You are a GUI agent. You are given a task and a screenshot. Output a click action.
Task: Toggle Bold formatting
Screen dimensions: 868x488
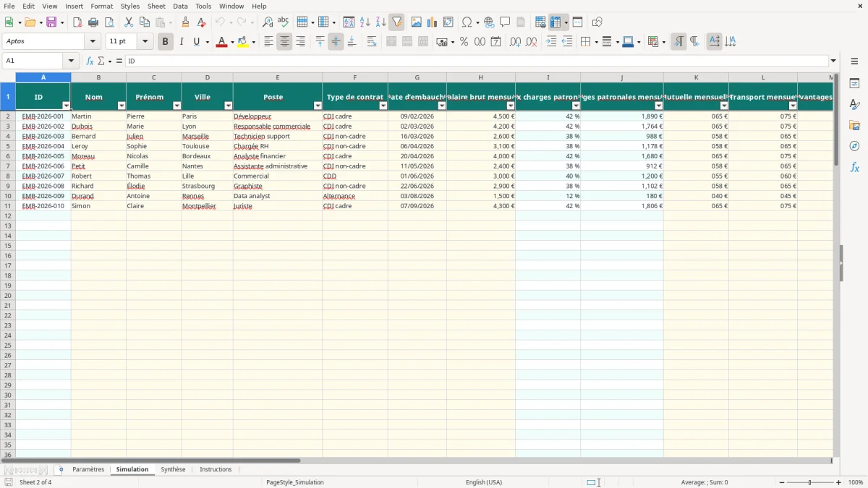tap(166, 42)
